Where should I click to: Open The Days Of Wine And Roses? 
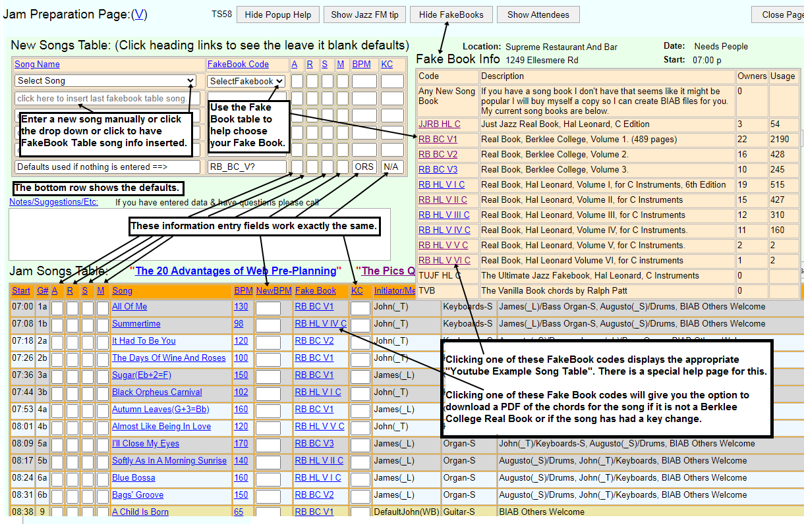[169, 358]
